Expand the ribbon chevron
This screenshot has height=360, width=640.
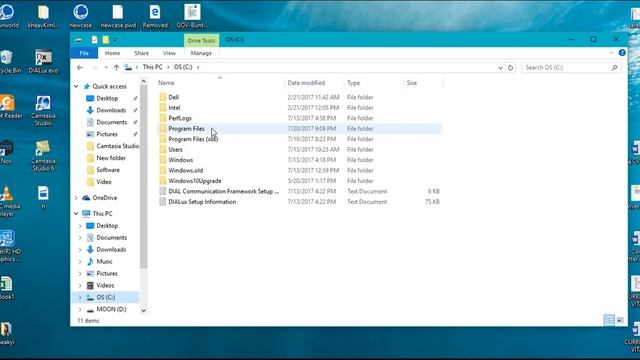[x=611, y=53]
